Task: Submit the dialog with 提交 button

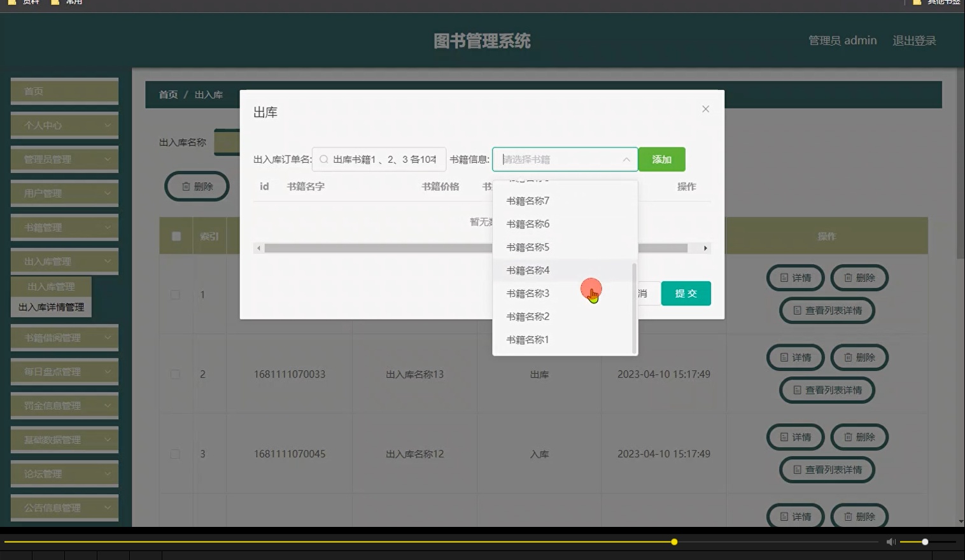Action: (x=686, y=293)
